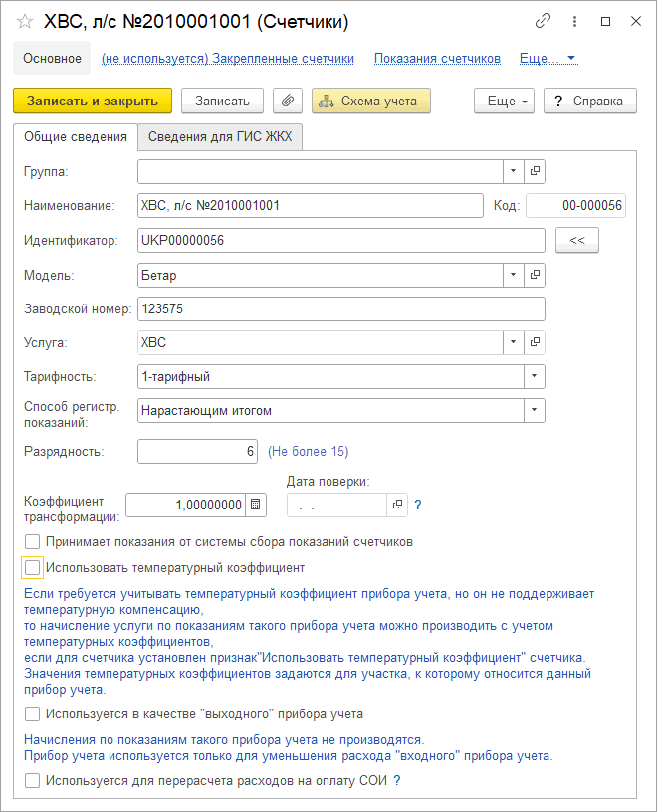Click the Записать и закрыть button
This screenshot has width=657, height=812.
(x=93, y=101)
